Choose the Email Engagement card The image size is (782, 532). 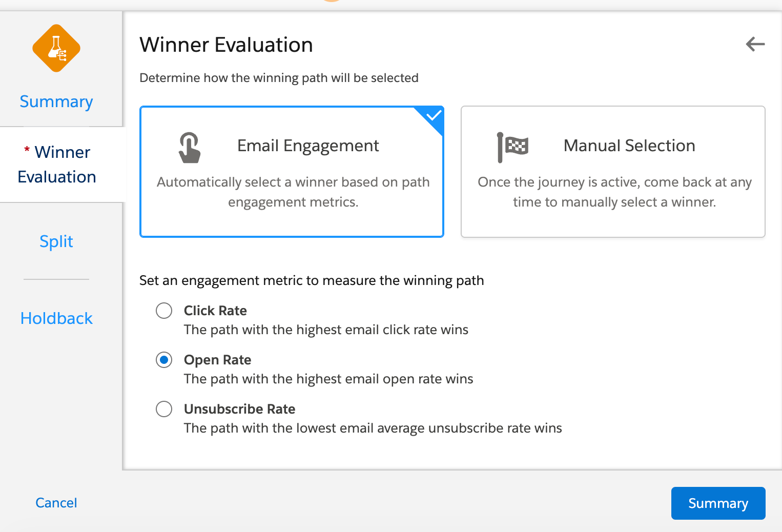point(292,172)
